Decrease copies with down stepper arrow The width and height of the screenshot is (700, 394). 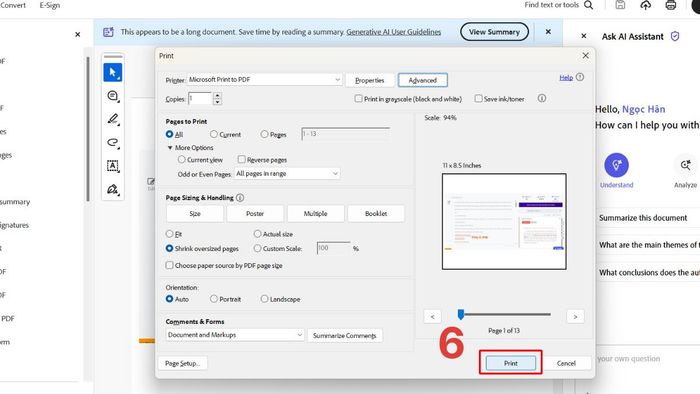coord(217,102)
